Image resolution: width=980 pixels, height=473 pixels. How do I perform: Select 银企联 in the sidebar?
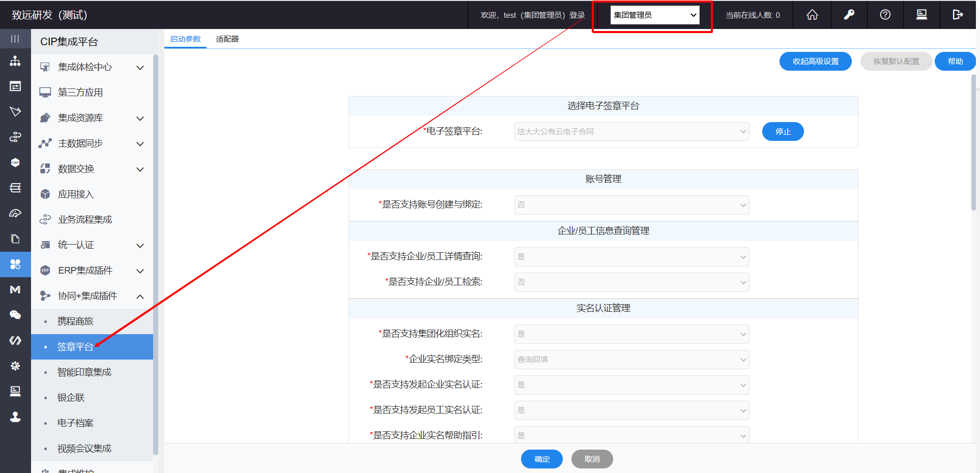point(92,398)
